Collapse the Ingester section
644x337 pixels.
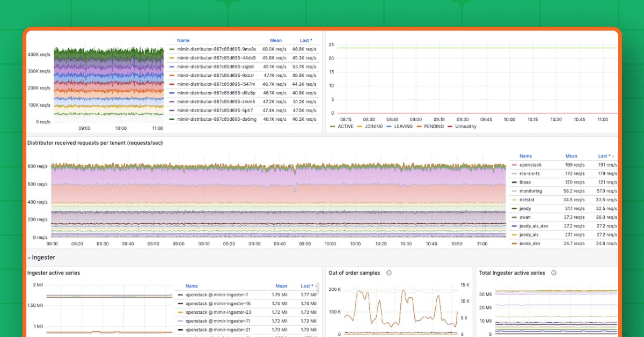(x=31, y=257)
